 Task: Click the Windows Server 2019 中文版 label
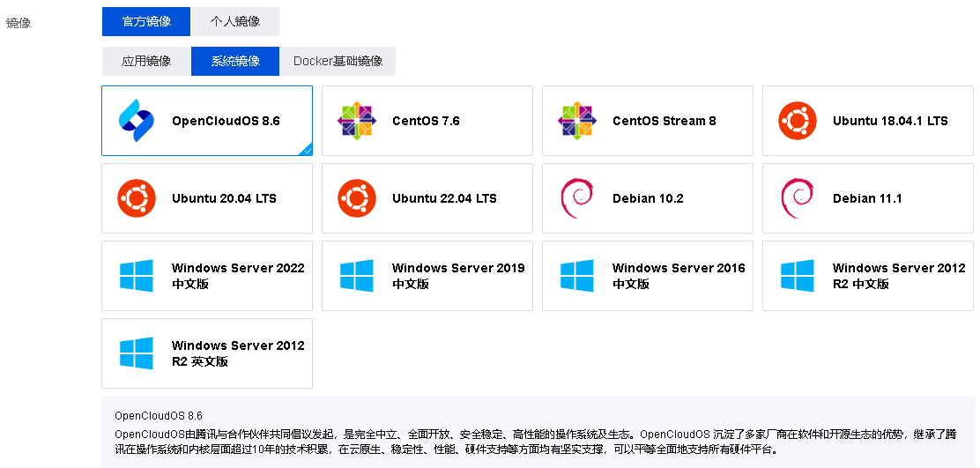pos(458,276)
